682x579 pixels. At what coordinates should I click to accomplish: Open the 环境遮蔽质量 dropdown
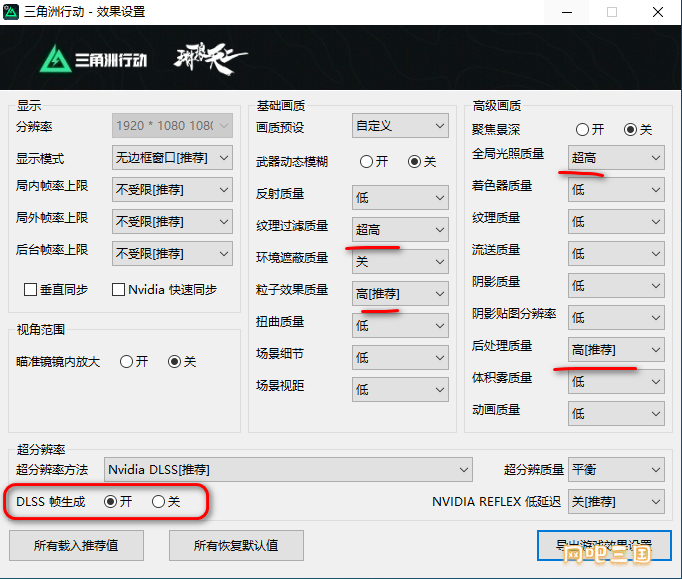click(400, 261)
